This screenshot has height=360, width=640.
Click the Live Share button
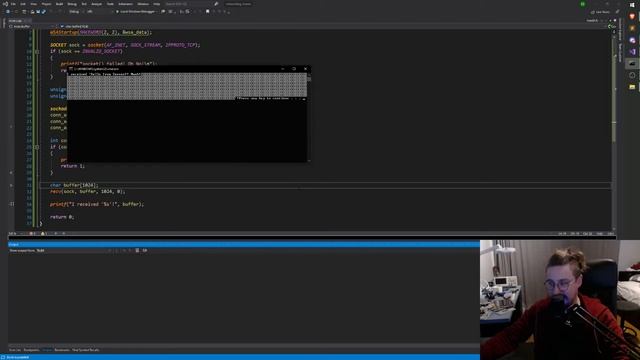[x=600, y=12]
